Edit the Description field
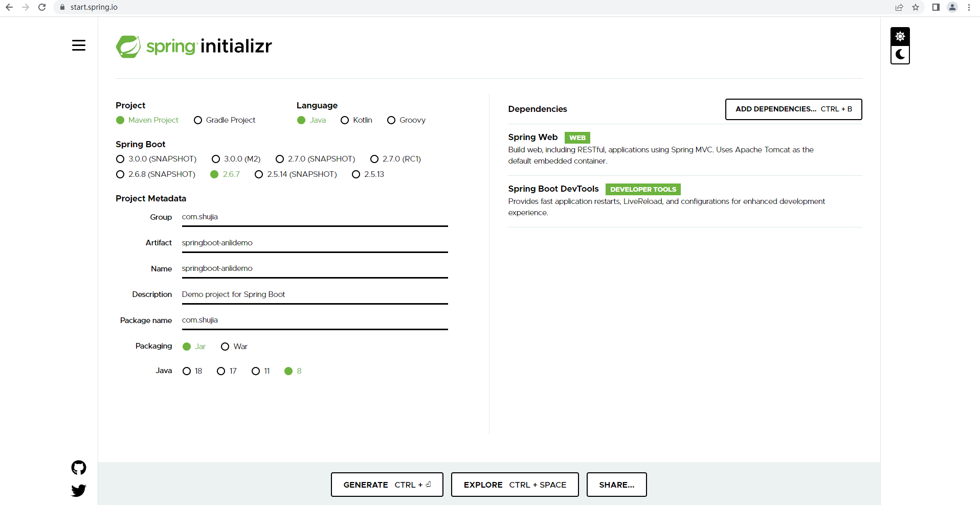Screen dimensions: 980x505 pyautogui.click(x=315, y=294)
